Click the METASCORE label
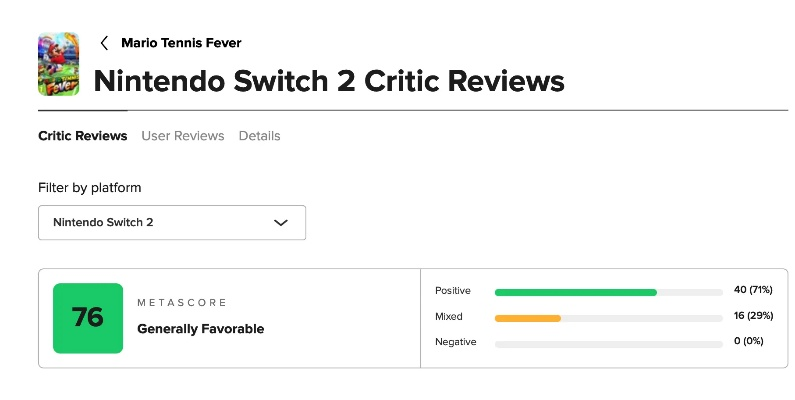The width and height of the screenshot is (795, 400). (182, 302)
